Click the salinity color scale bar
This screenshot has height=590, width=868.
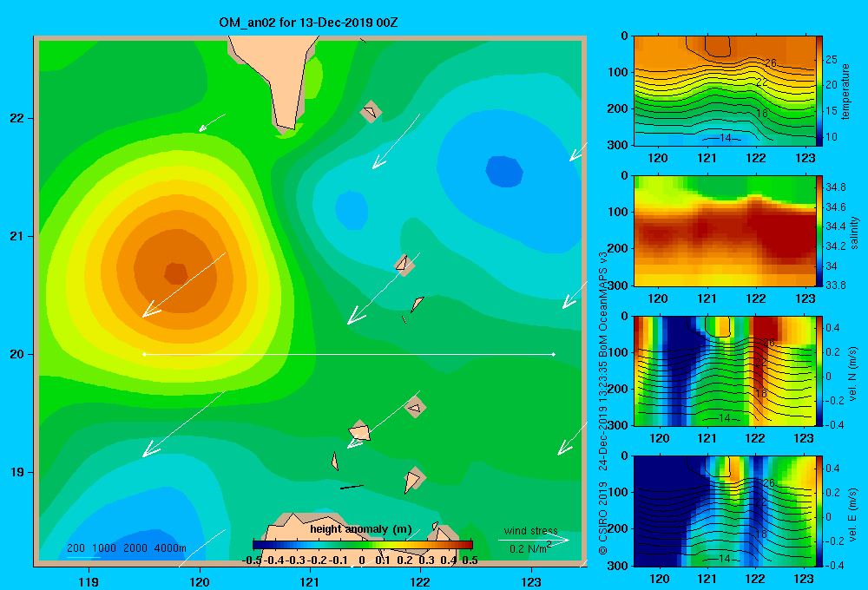pos(819,231)
